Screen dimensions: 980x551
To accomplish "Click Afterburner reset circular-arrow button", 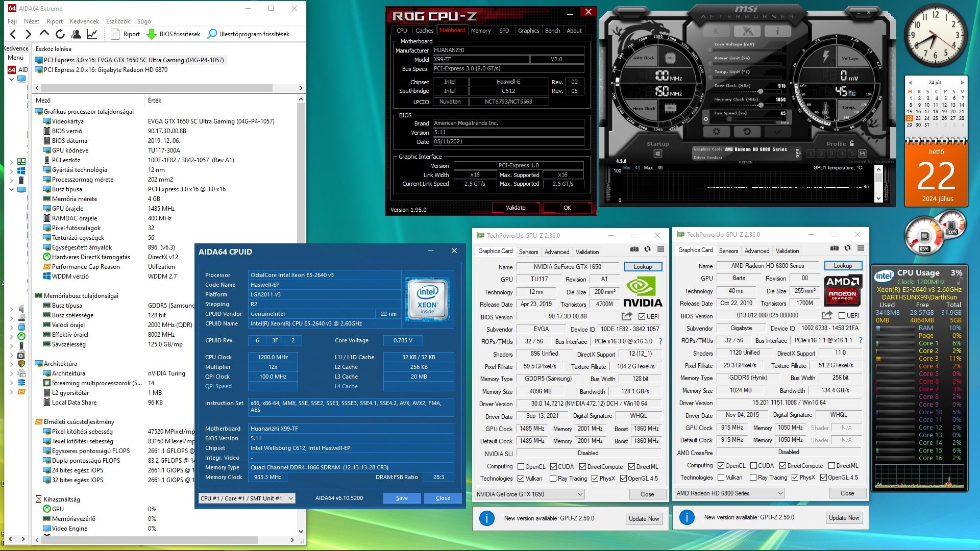I will click(x=747, y=132).
